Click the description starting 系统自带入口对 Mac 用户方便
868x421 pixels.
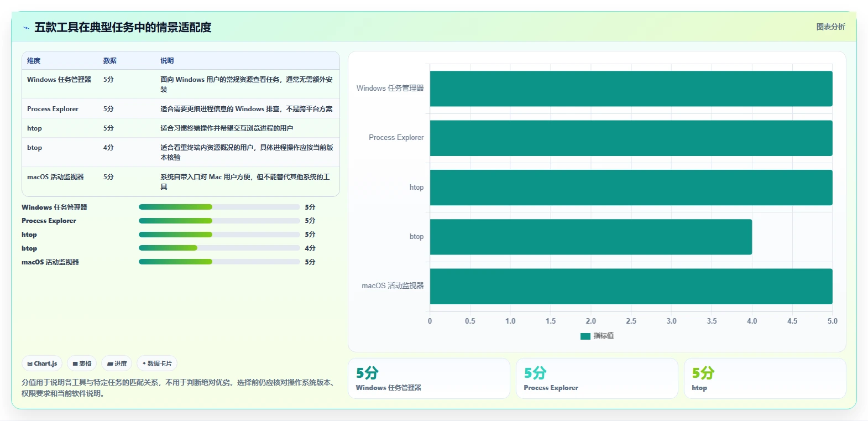(245, 182)
